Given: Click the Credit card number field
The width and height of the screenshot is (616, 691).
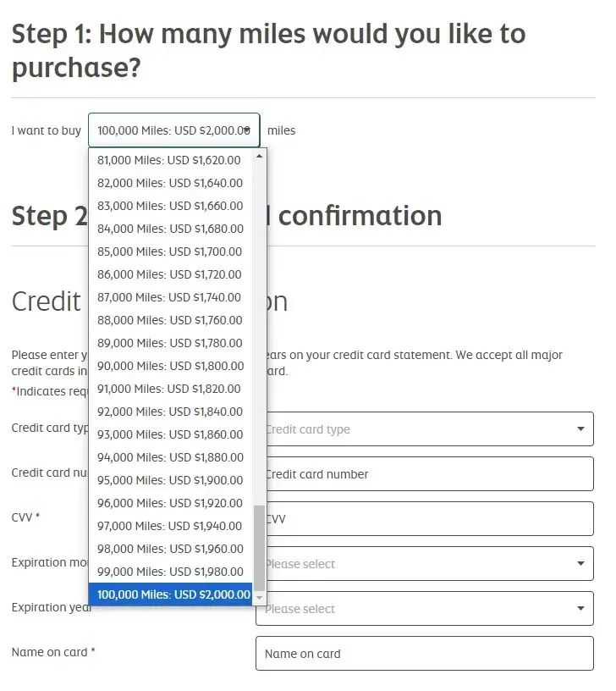Looking at the screenshot, I should (425, 474).
